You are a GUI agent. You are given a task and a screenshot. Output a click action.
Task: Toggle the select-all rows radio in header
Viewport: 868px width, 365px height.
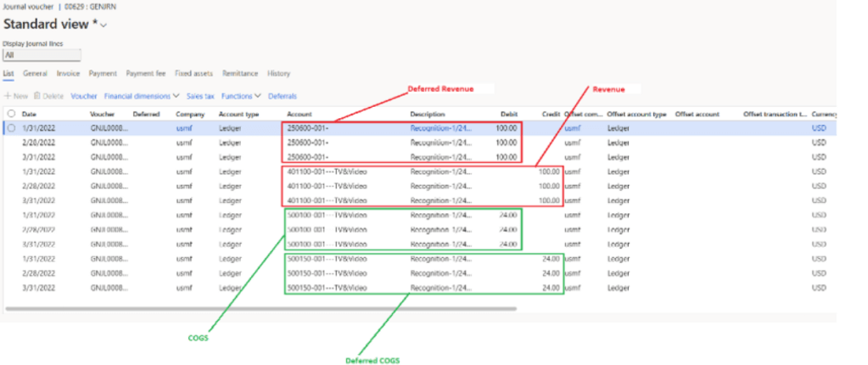pyautogui.click(x=11, y=114)
